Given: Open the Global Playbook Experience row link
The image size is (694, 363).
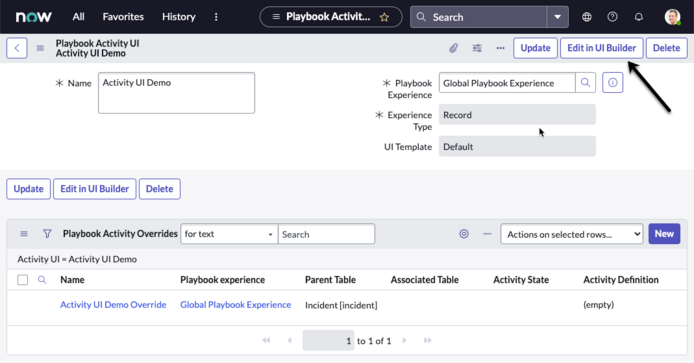Looking at the screenshot, I should click(235, 305).
